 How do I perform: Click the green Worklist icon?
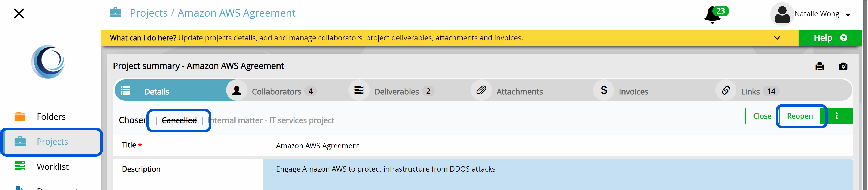click(x=20, y=166)
